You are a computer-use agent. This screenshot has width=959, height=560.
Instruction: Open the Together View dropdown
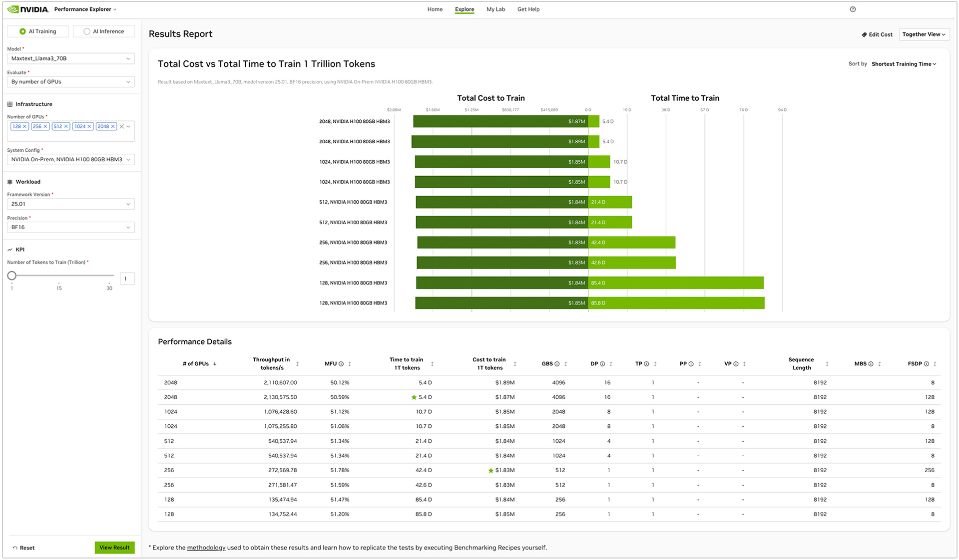tap(924, 34)
